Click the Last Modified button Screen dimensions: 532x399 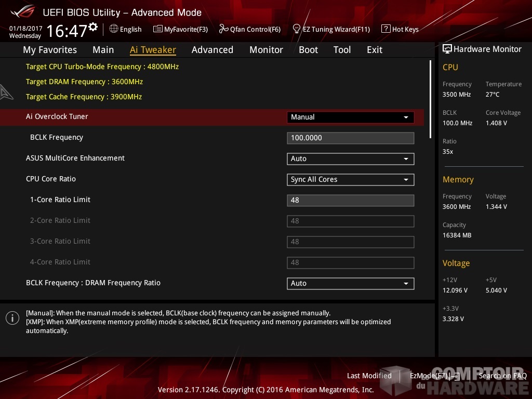tap(369, 376)
